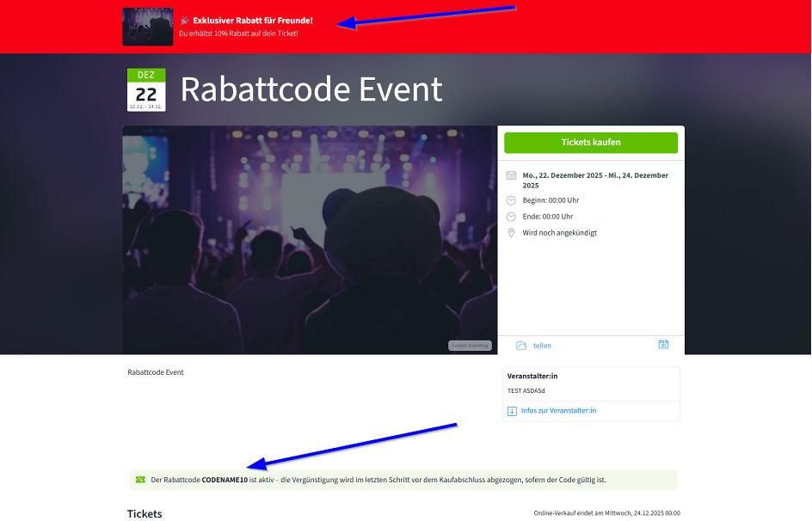Click the Rabattcode Event page title
Viewport: 812px width, 521px height.
point(311,89)
